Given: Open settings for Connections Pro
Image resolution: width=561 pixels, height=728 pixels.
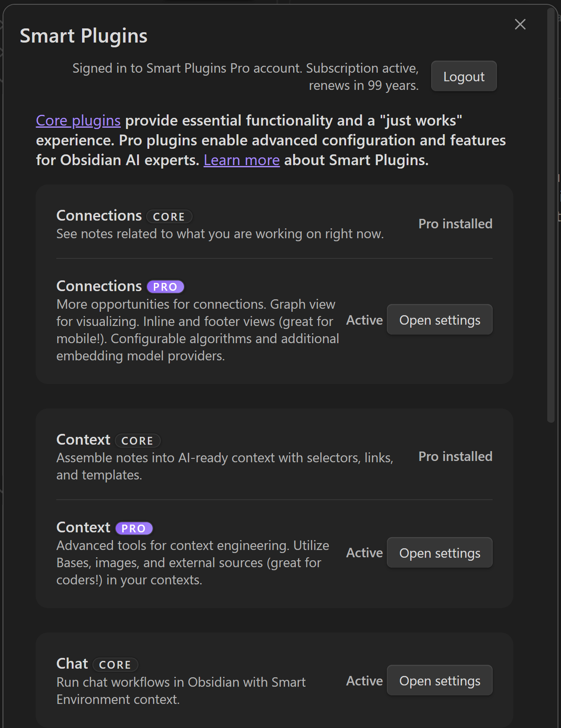Looking at the screenshot, I should 439,320.
